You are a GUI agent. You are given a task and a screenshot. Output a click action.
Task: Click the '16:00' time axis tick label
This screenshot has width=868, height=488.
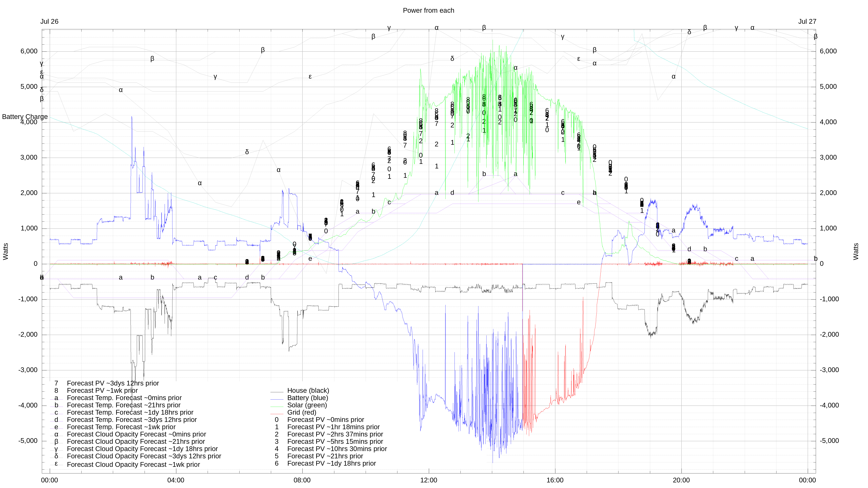pyautogui.click(x=555, y=480)
